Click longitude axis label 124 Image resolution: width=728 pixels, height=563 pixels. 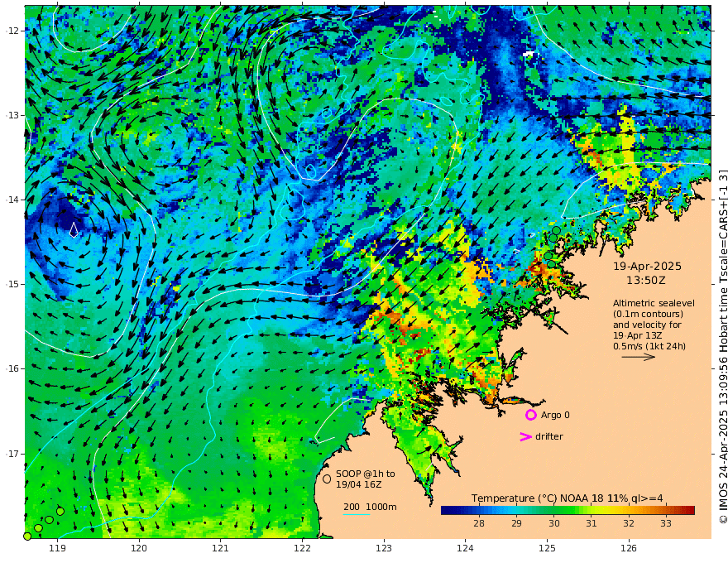point(465,549)
